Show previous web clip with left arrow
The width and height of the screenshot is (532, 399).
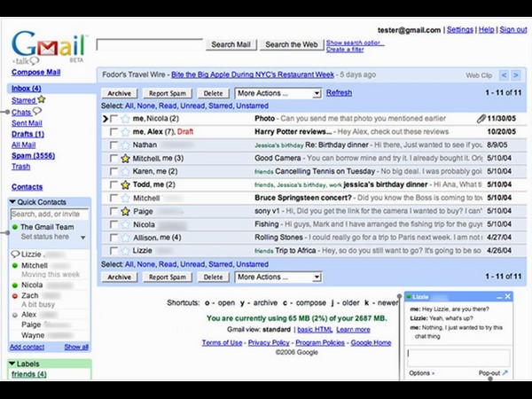point(503,76)
